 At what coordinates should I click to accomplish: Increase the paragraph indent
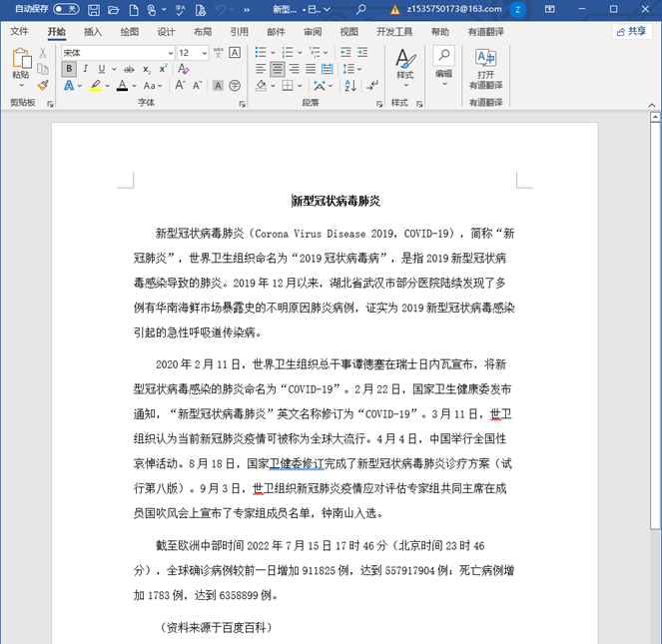click(x=362, y=52)
